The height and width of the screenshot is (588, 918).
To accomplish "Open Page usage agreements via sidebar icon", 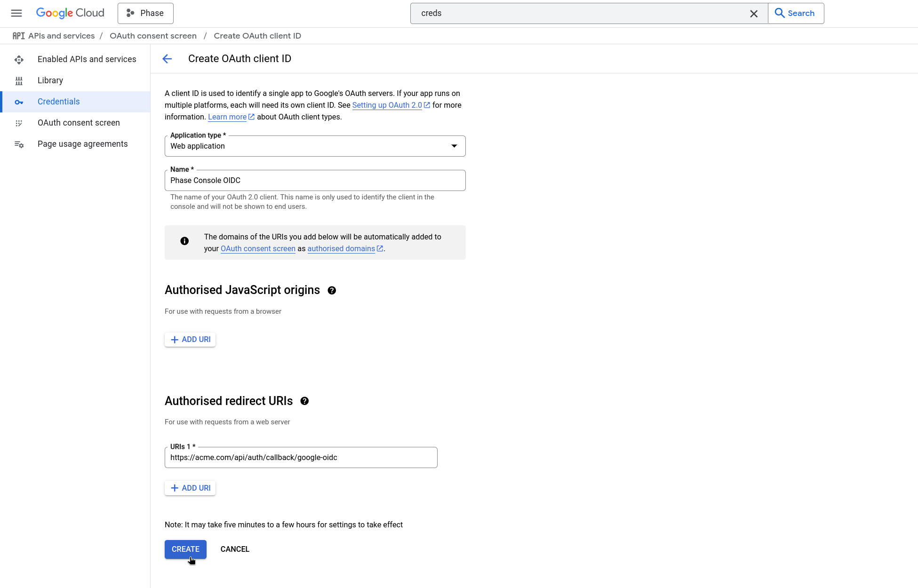I will (19, 144).
